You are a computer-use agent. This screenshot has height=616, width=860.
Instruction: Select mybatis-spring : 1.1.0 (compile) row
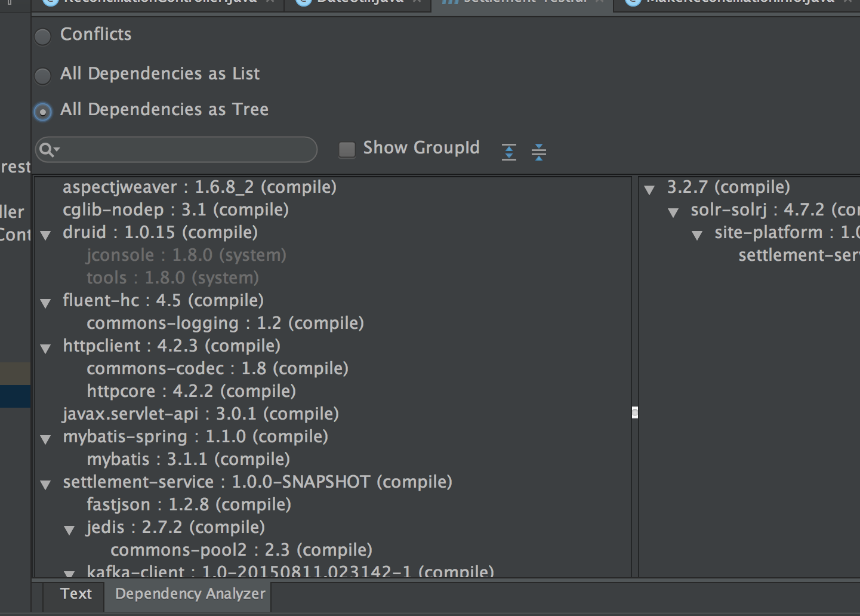195,437
